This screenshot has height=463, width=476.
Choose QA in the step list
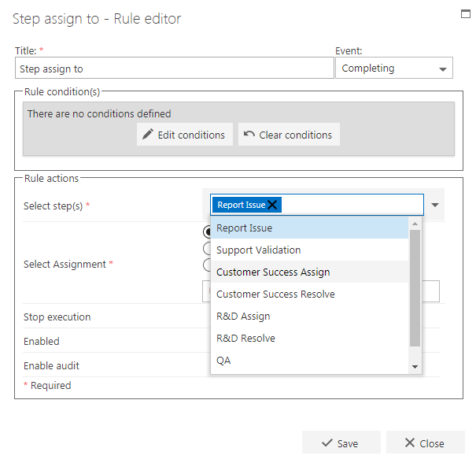pyautogui.click(x=309, y=361)
